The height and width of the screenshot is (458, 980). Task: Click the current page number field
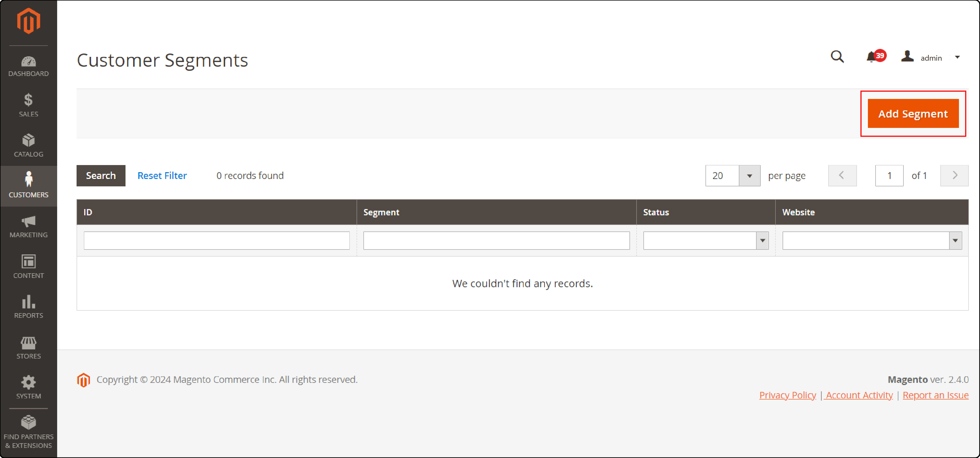click(889, 176)
